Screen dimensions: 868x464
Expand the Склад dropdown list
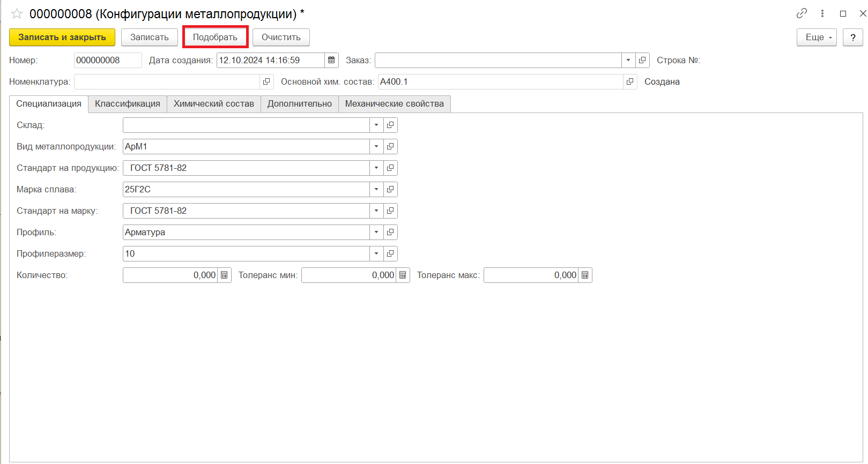pyautogui.click(x=376, y=125)
